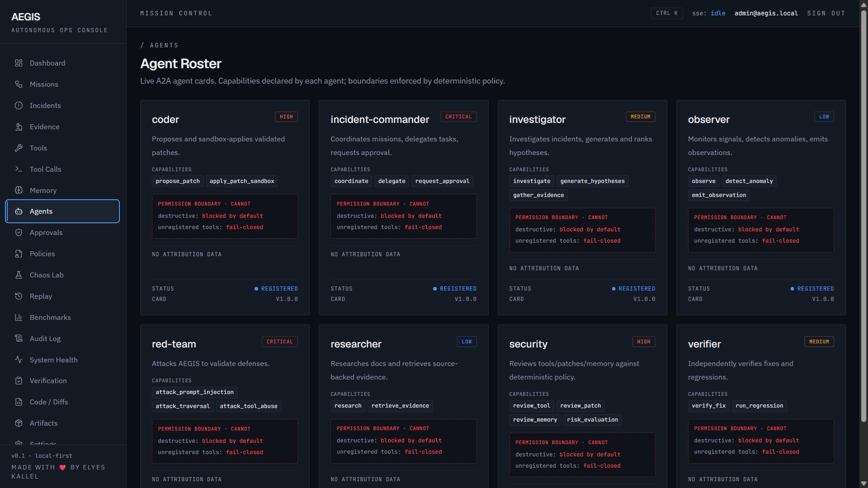Viewport: 868px width, 488px height.
Task: Open the Tool Calls terminal icon
Action: coord(19,169)
